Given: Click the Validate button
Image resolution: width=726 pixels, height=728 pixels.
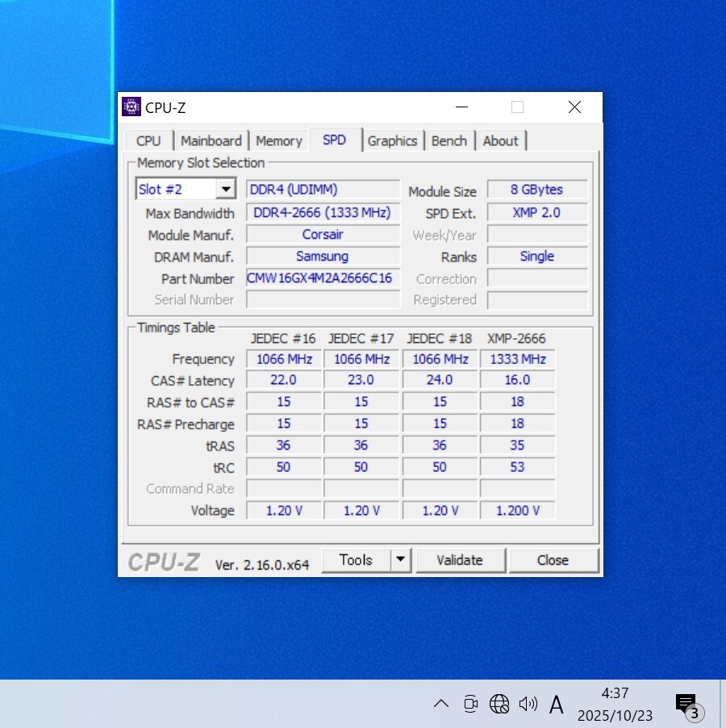Looking at the screenshot, I should tap(459, 560).
